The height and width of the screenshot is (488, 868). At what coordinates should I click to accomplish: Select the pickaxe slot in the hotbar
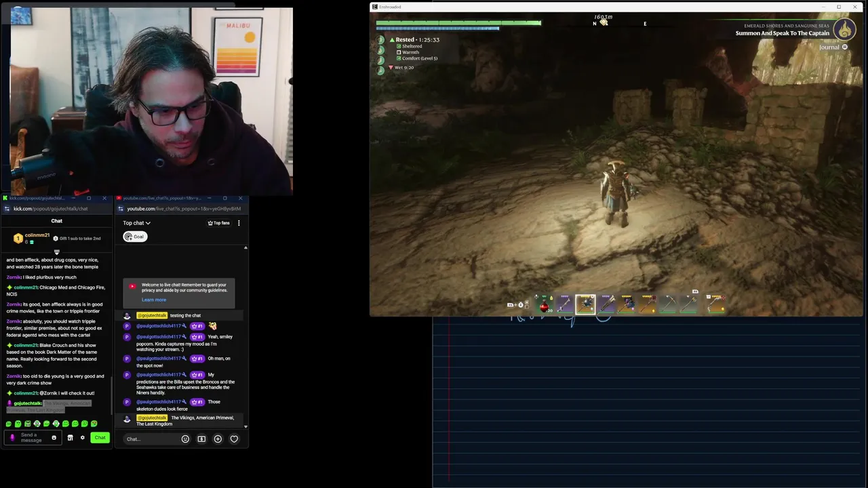point(668,304)
